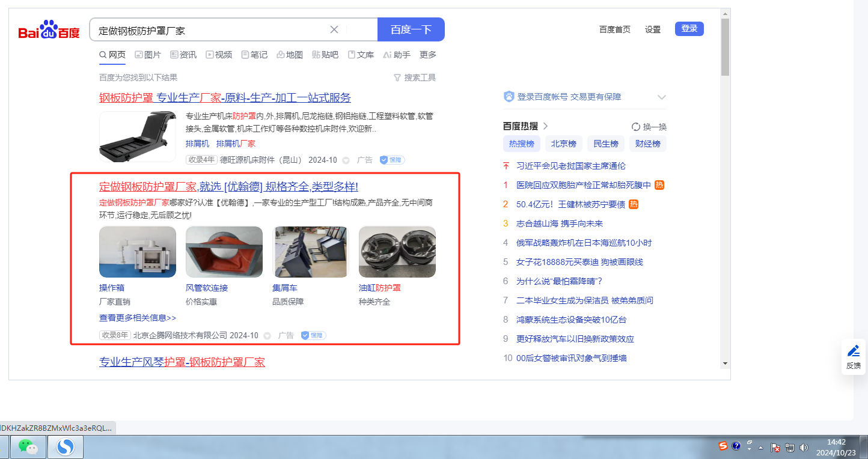
Task: Open hot search 习近平会见老挝国家主席通伦
Action: point(571,166)
